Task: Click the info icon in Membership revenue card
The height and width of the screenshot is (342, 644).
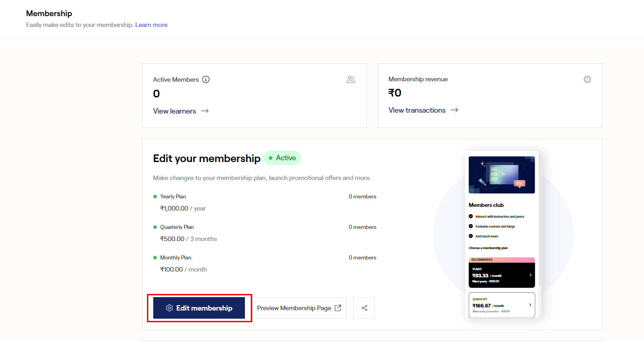Action: 587,79
